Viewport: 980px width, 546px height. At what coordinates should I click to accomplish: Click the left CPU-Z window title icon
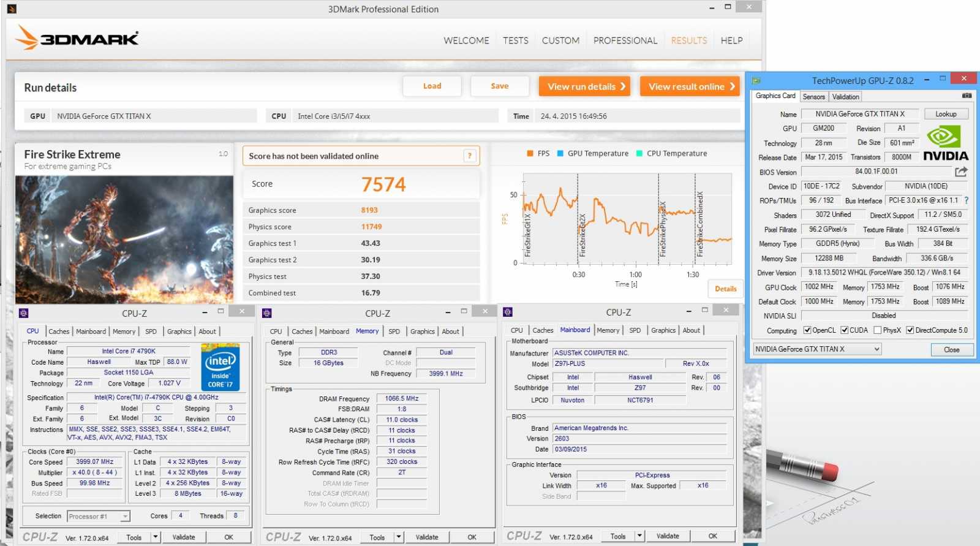tap(24, 313)
